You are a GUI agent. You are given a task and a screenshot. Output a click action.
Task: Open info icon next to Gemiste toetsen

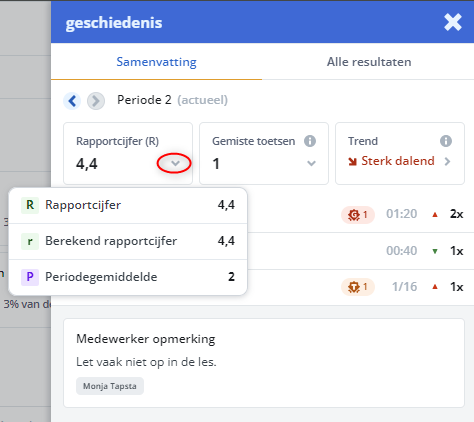(x=310, y=141)
